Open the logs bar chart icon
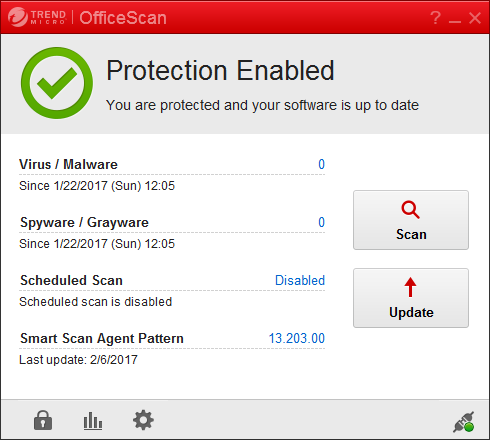The image size is (490, 440). pyautogui.click(x=93, y=421)
